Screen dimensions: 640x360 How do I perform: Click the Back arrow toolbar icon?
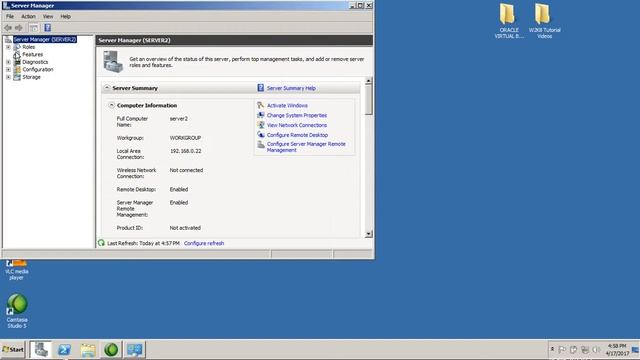point(8,28)
